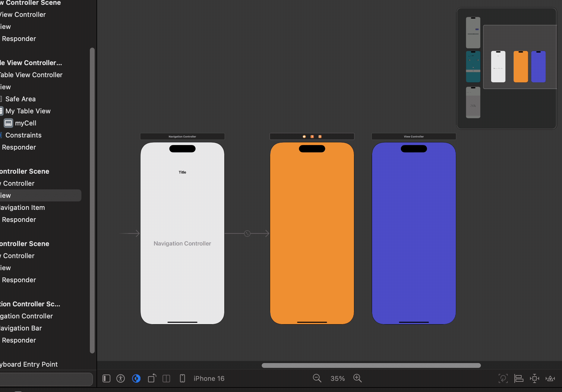
Task: Open the 35% zoom level menu
Action: 338,378
